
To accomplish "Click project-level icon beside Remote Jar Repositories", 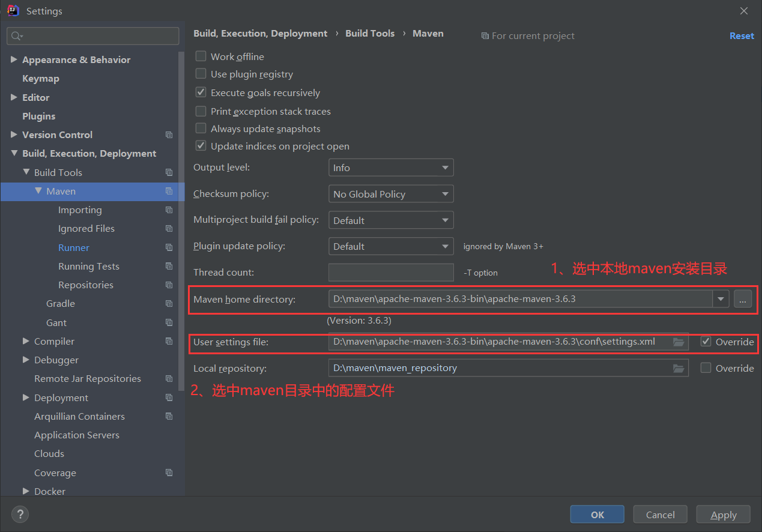I will pyautogui.click(x=169, y=379).
